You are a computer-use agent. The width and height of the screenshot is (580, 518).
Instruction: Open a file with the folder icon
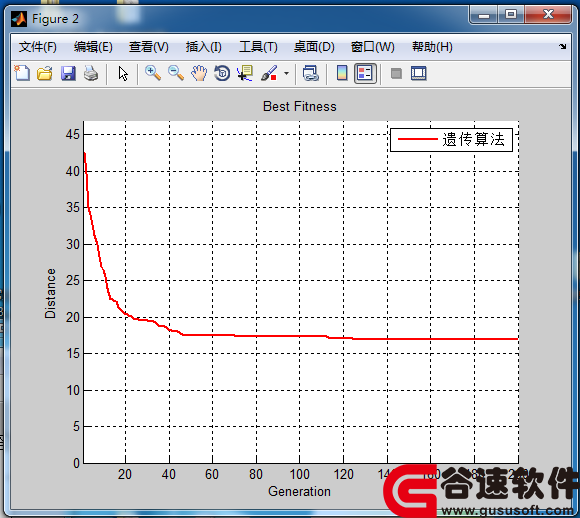point(45,73)
